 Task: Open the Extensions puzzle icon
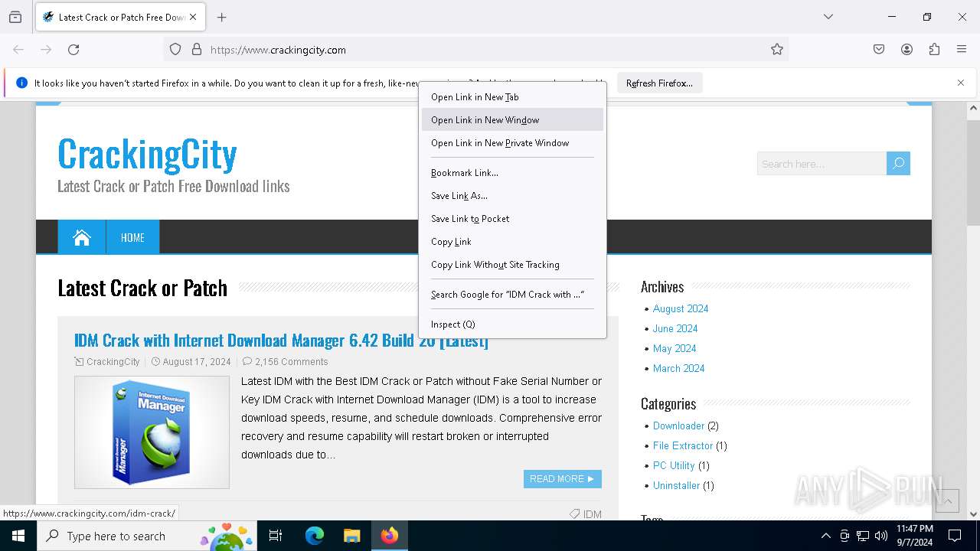tap(934, 50)
